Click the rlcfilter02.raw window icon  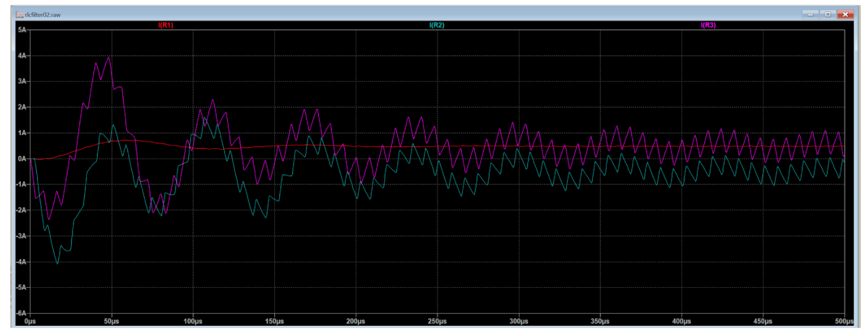click(x=19, y=14)
